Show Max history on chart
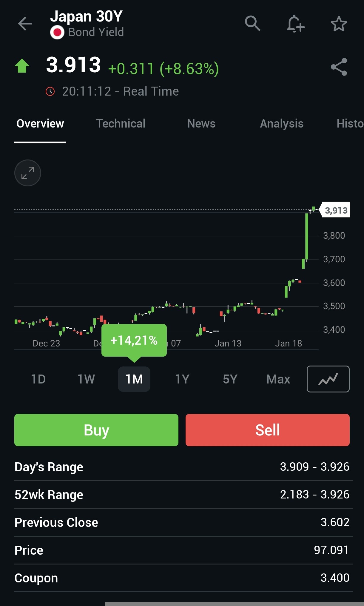Image resolution: width=364 pixels, height=606 pixels. coord(278,379)
